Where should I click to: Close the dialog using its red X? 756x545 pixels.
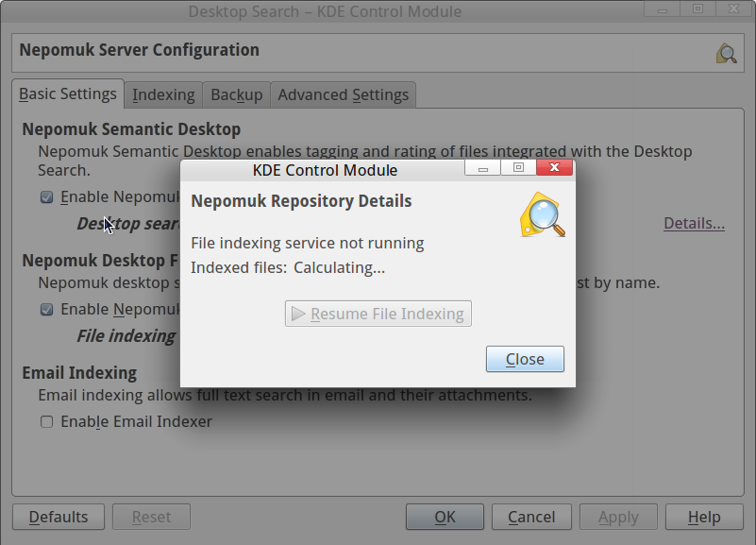click(555, 168)
